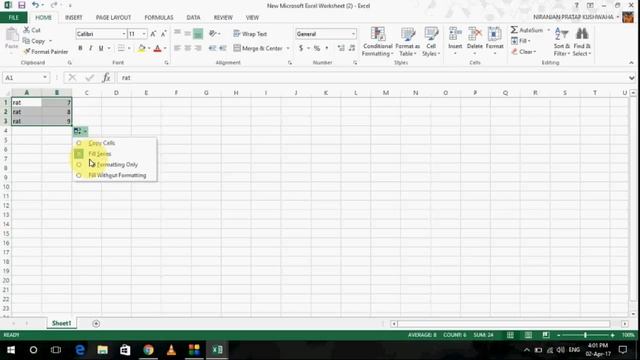The image size is (640, 360).
Task: Apply the Percent Style format
Action: point(317,48)
